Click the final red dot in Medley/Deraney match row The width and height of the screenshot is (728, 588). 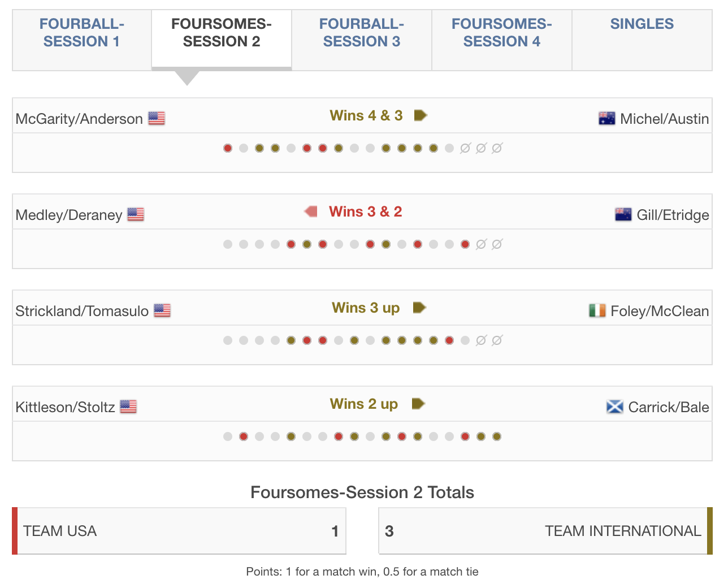click(465, 244)
